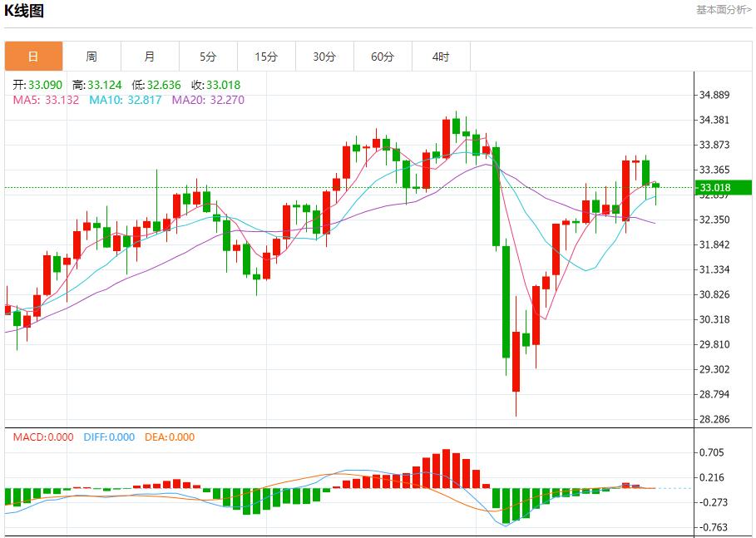Image resolution: width=756 pixels, height=538 pixels.
Task: Click the MACD value label
Action: pos(42,437)
